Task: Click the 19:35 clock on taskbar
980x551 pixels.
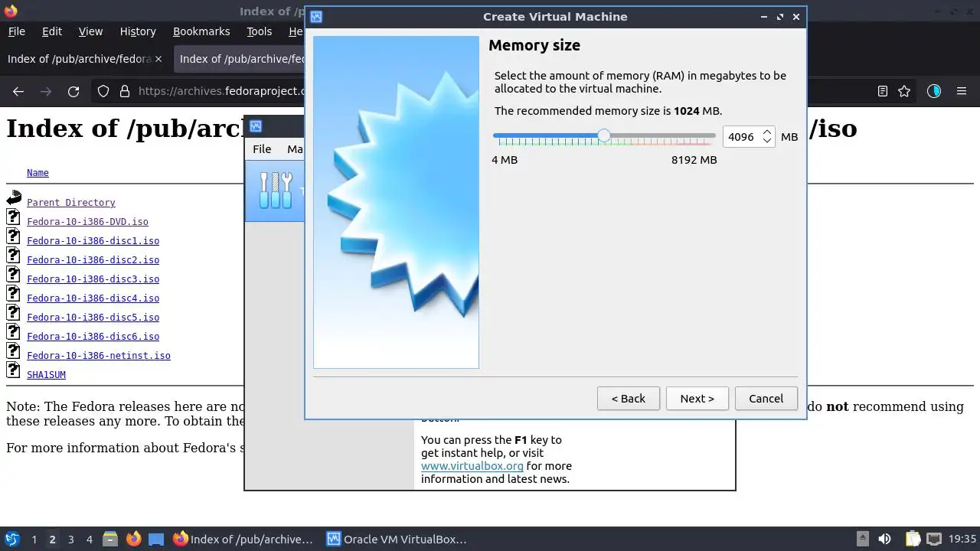Action: [962, 539]
